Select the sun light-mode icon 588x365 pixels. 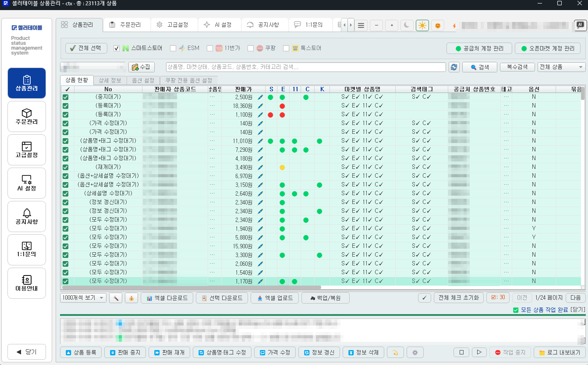click(x=422, y=25)
